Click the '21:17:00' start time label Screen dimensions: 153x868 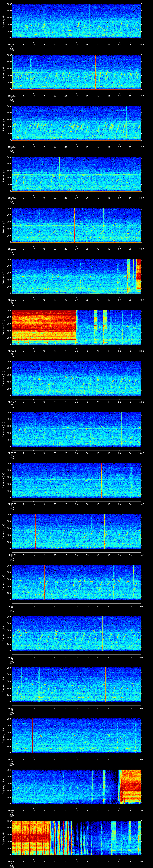(x=12, y=861)
